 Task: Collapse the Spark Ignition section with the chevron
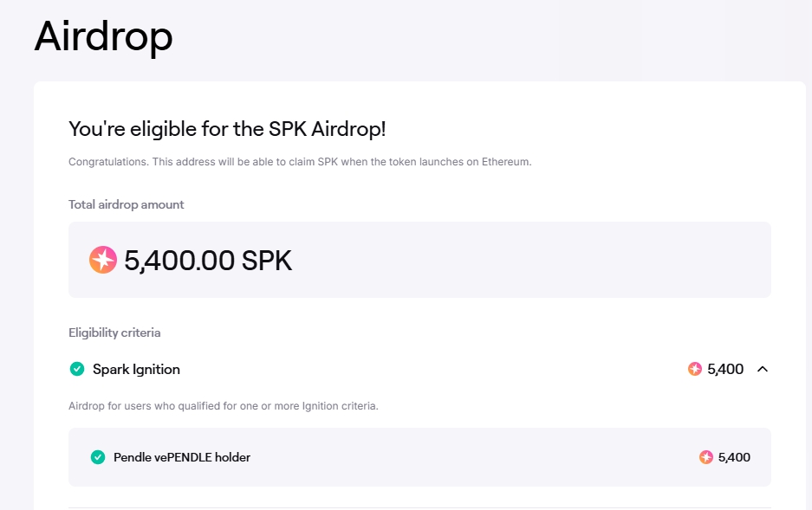[x=763, y=369]
